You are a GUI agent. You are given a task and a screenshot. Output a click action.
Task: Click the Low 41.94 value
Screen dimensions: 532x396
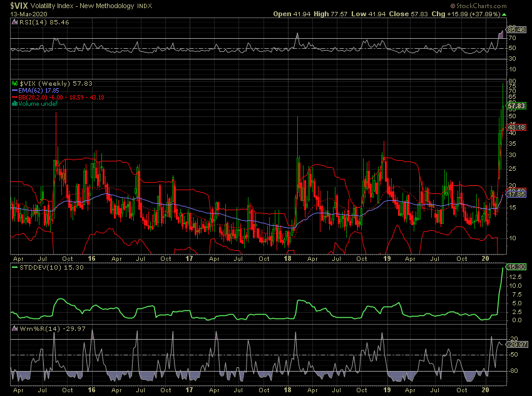coord(369,14)
